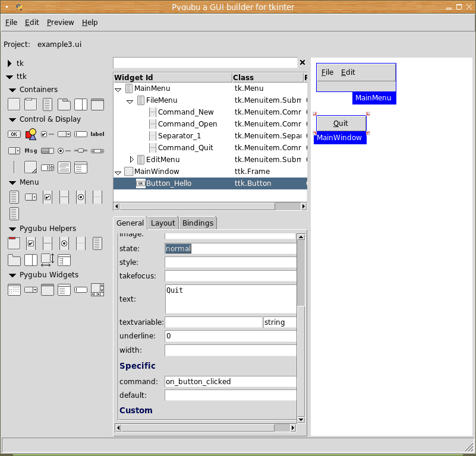Viewport: 476px width, 456px height.
Task: Click the command field containing on_button_clicked
Action: tap(231, 381)
